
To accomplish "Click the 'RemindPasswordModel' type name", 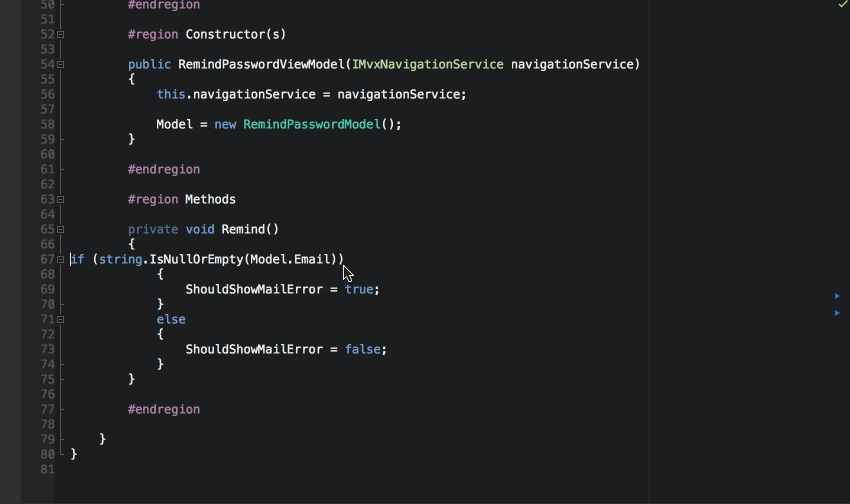I will 312,125.
